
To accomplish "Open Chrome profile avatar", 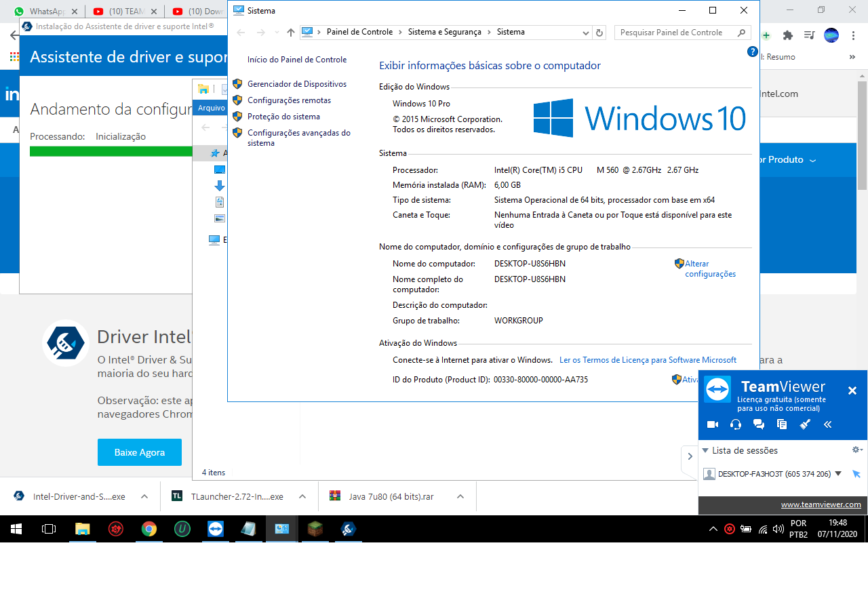I will [831, 35].
